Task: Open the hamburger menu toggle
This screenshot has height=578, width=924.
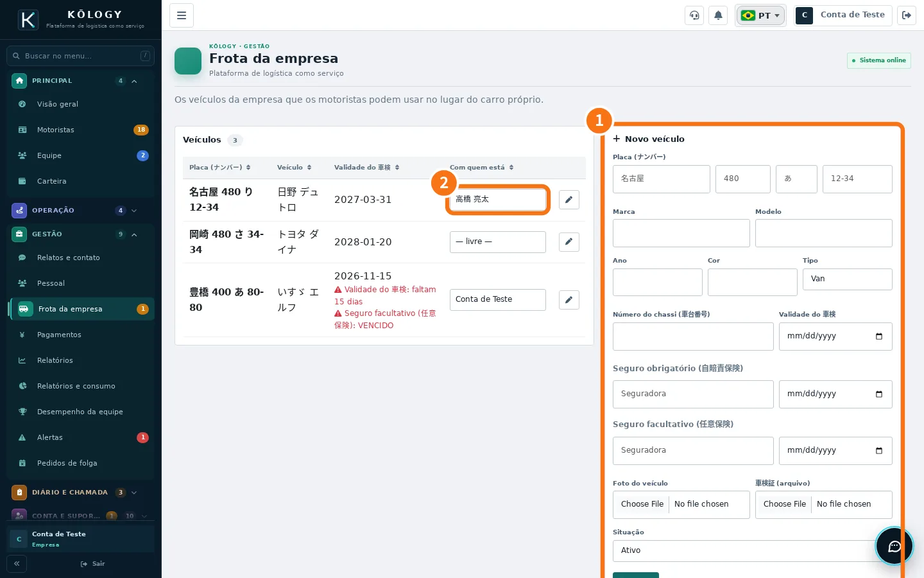Action: pyautogui.click(x=182, y=15)
